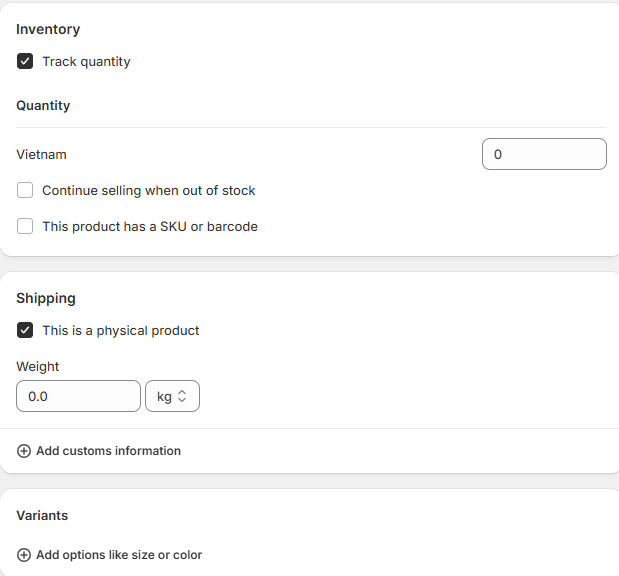The width and height of the screenshot is (619, 576).
Task: Enable Continue selling when out of stock
Action: [x=25, y=190]
